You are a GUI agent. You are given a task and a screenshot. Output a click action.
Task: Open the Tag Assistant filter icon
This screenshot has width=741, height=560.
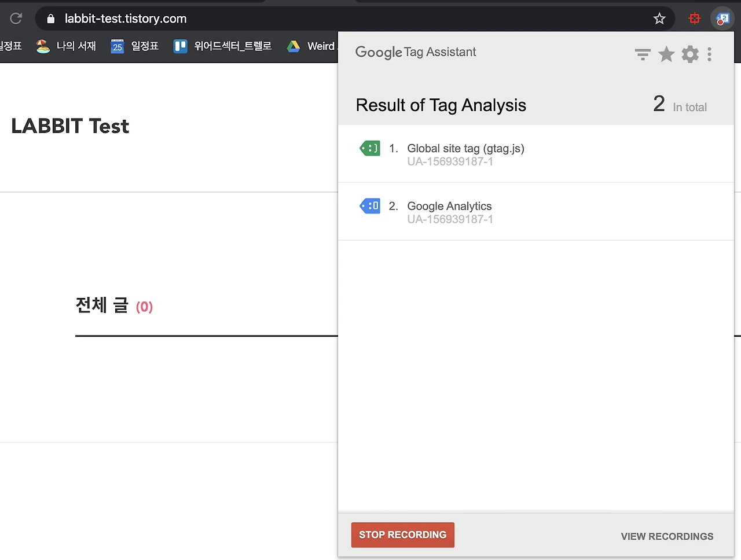pos(643,54)
